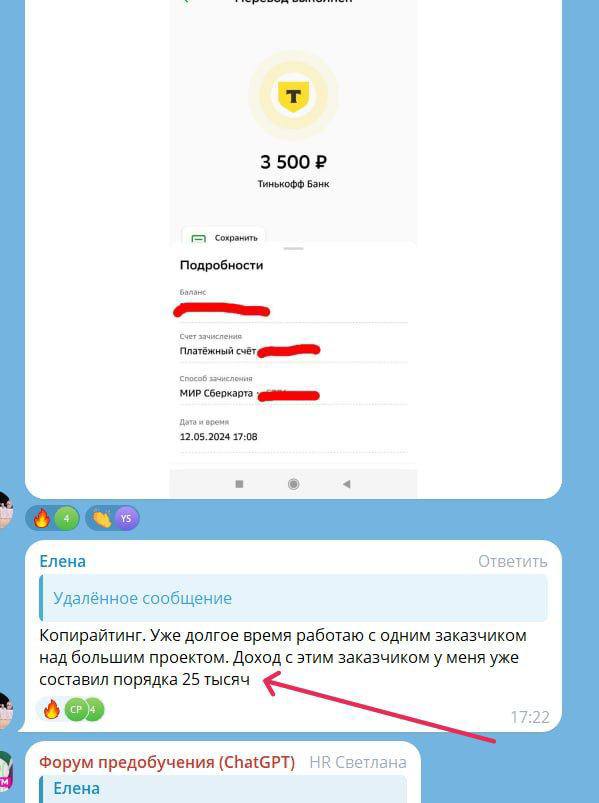Screen dimensions: 599x803
Task: Click the clapping hands reaction
Action: (x=102, y=518)
